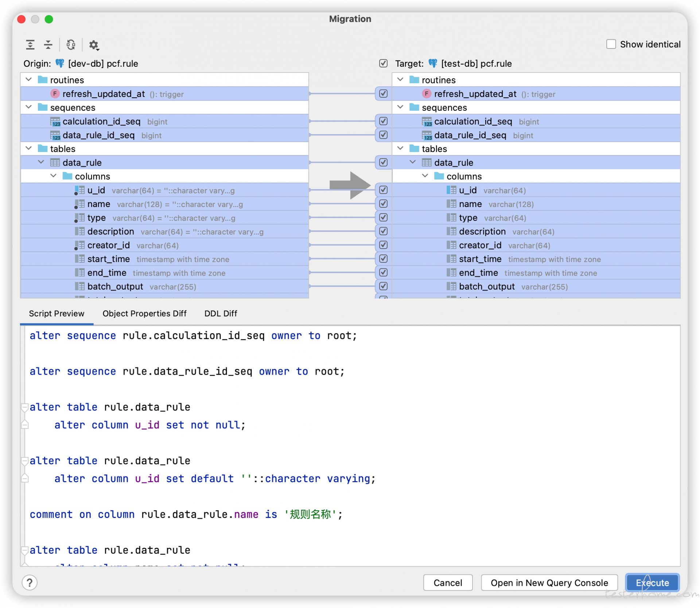This screenshot has height=608, width=700.
Task: Select target end_time column row
Action: pos(536,273)
